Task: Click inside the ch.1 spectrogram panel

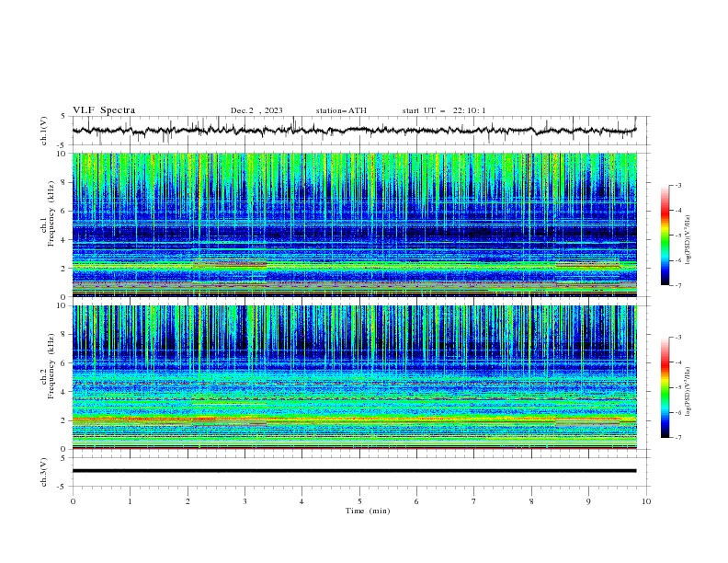Action: pyautogui.click(x=354, y=224)
